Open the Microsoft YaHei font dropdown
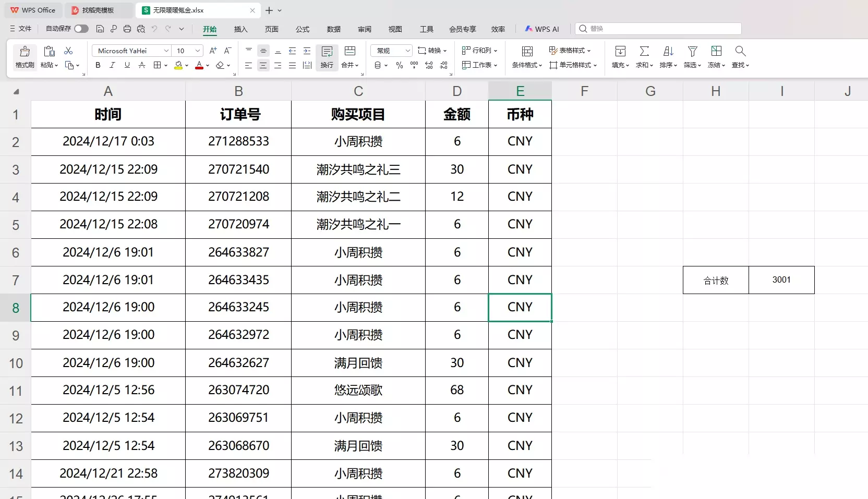Screen dimensions: 868x499 click(131, 51)
